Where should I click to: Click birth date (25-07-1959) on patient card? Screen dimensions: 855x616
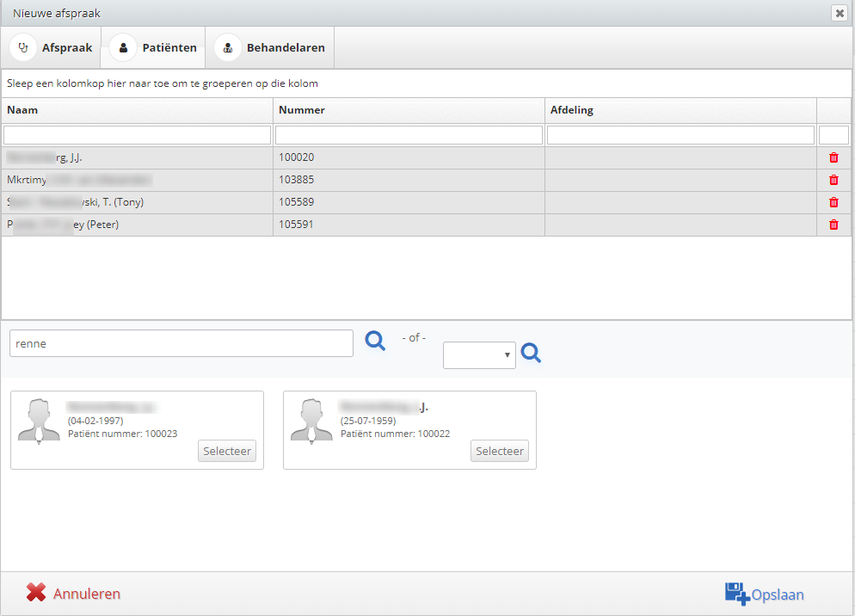coord(368,421)
